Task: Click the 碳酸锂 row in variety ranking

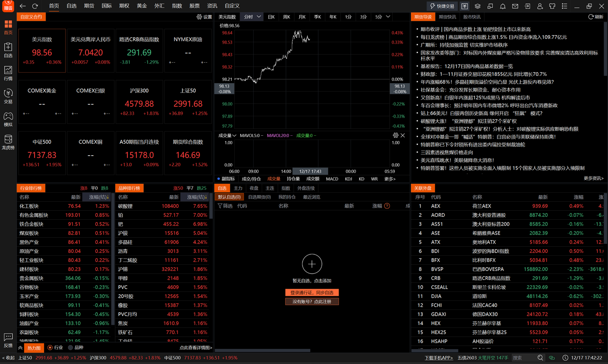Action: click(162, 206)
